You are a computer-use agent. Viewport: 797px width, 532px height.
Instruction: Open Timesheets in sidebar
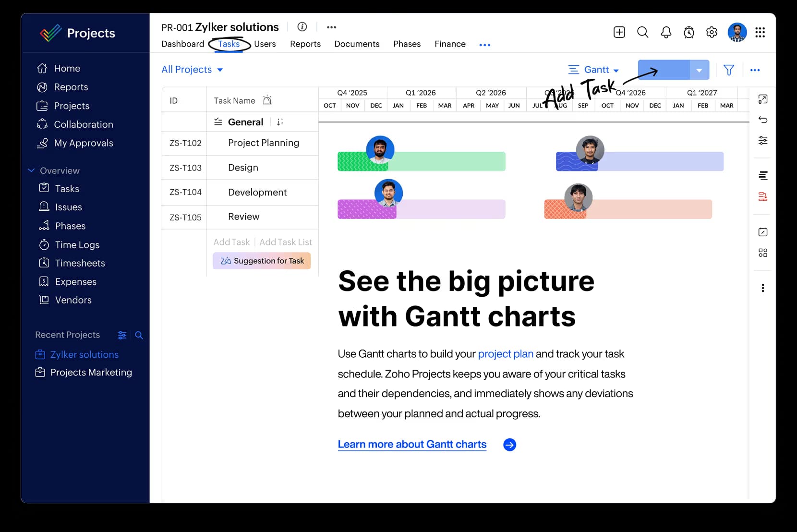[72, 263]
